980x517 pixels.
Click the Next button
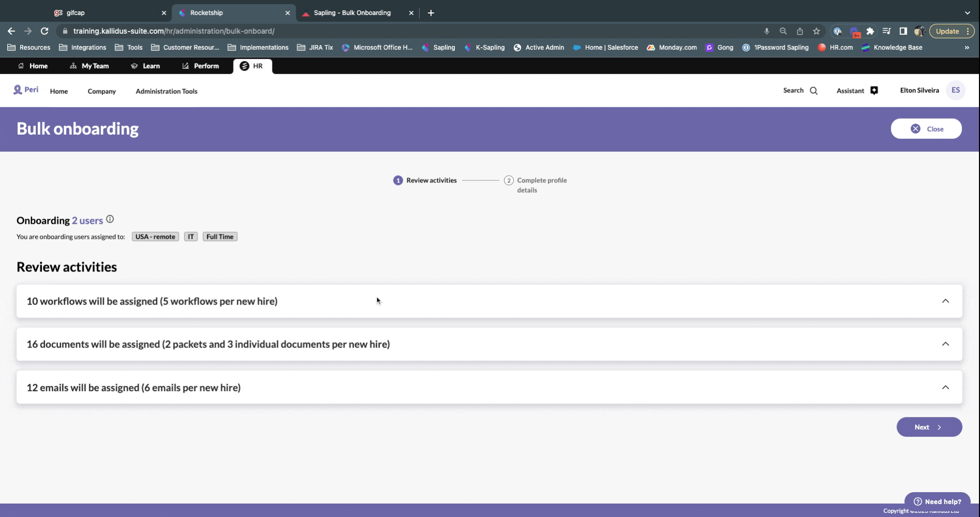[x=929, y=426]
